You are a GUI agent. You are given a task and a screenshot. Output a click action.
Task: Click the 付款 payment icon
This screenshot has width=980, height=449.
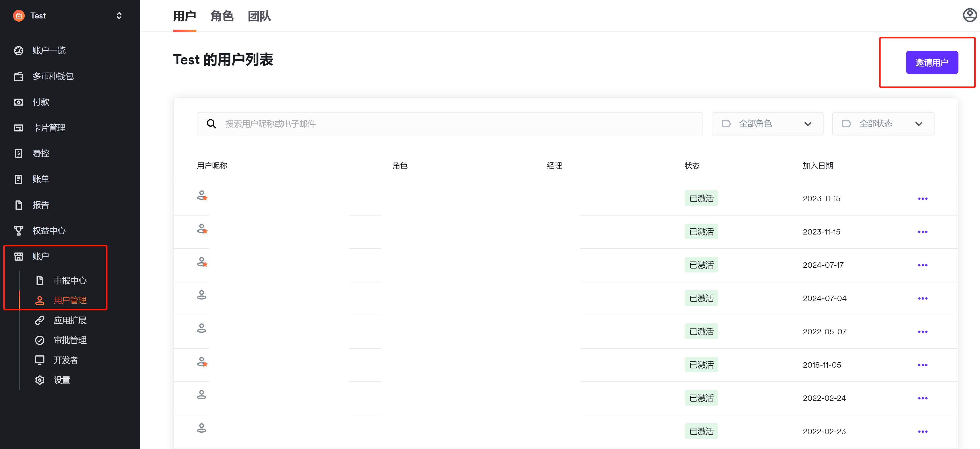19,102
